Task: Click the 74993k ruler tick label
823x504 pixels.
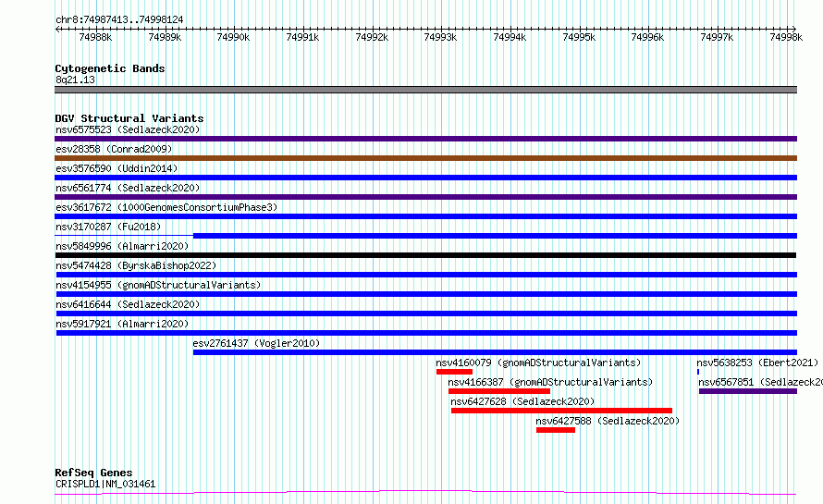Action: point(440,37)
